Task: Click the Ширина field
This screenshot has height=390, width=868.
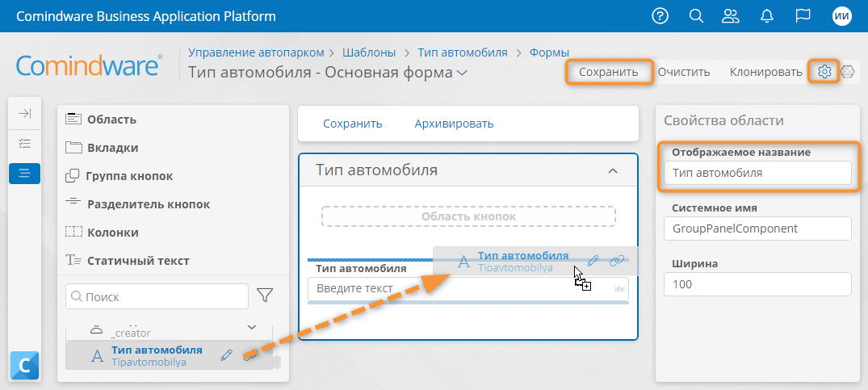Action: click(x=757, y=284)
